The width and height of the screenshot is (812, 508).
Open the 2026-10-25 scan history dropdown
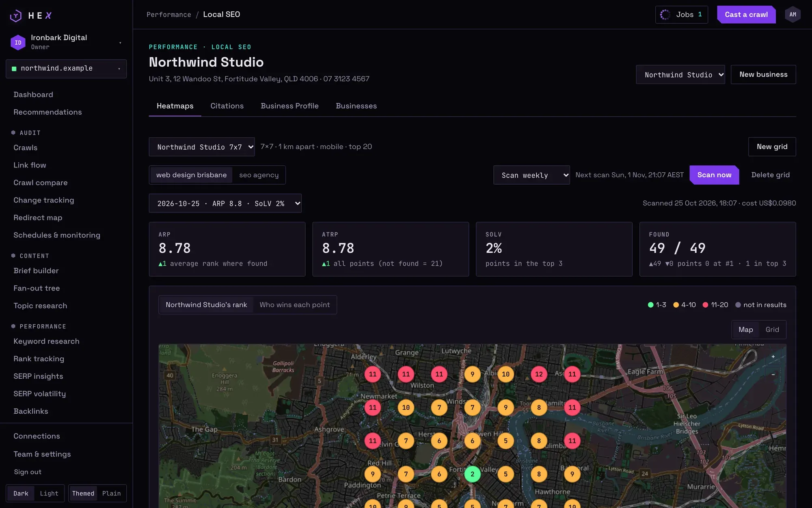pos(225,204)
